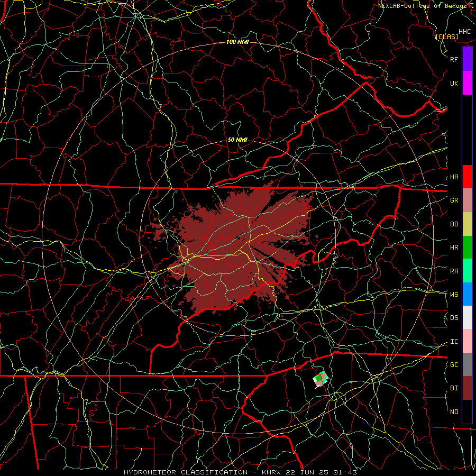Click the HA legend label
The height and width of the screenshot is (476, 476).
click(x=454, y=177)
